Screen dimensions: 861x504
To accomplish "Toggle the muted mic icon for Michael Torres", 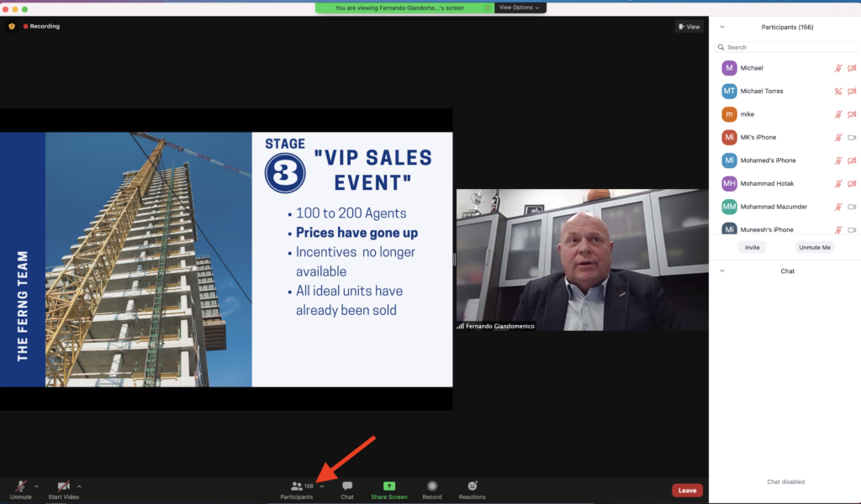I will (837, 92).
